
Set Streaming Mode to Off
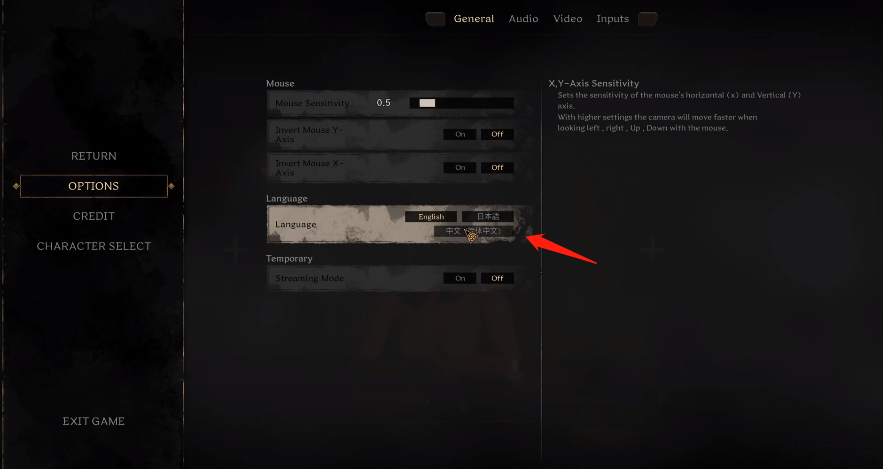tap(497, 278)
